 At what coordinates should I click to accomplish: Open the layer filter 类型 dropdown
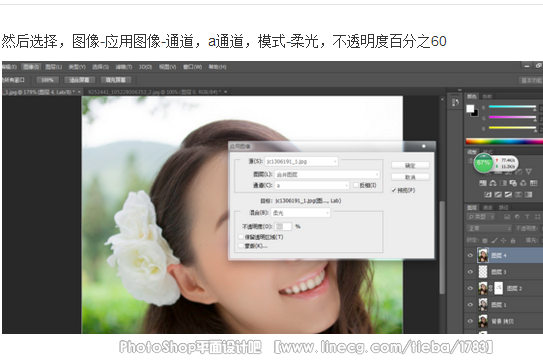pos(481,217)
